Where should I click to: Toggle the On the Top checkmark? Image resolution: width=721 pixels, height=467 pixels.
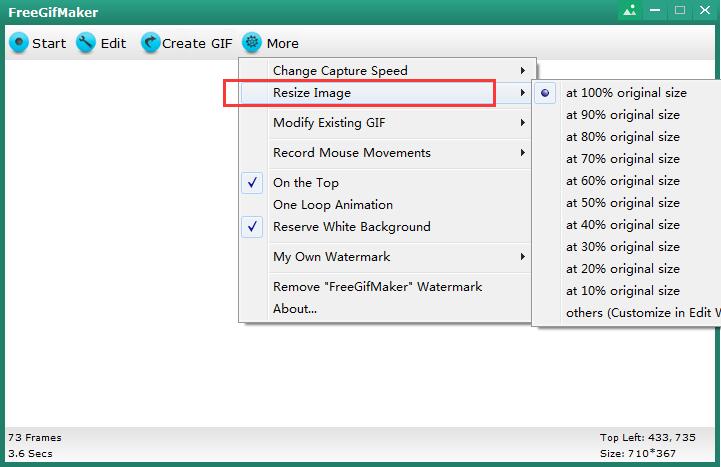[x=252, y=182]
